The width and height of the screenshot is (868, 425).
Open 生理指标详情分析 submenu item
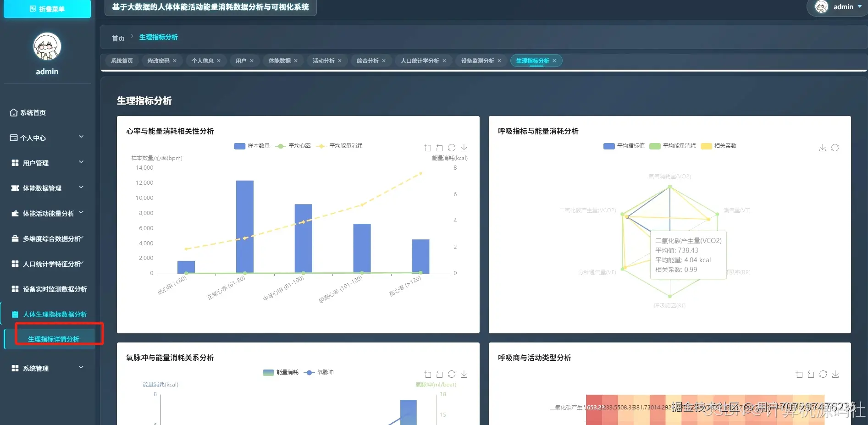54,339
